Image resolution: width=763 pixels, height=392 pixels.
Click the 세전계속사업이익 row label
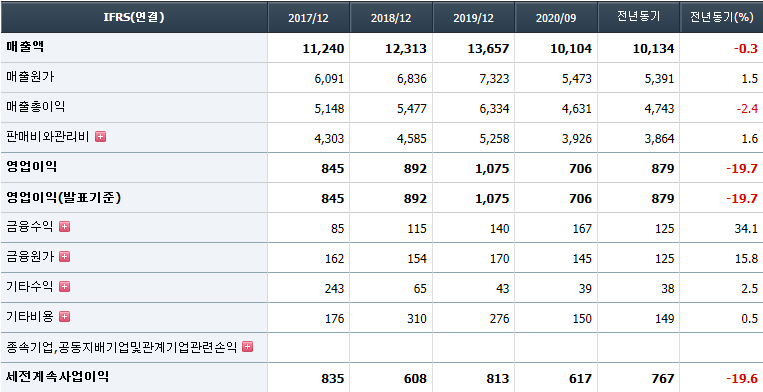[57, 376]
